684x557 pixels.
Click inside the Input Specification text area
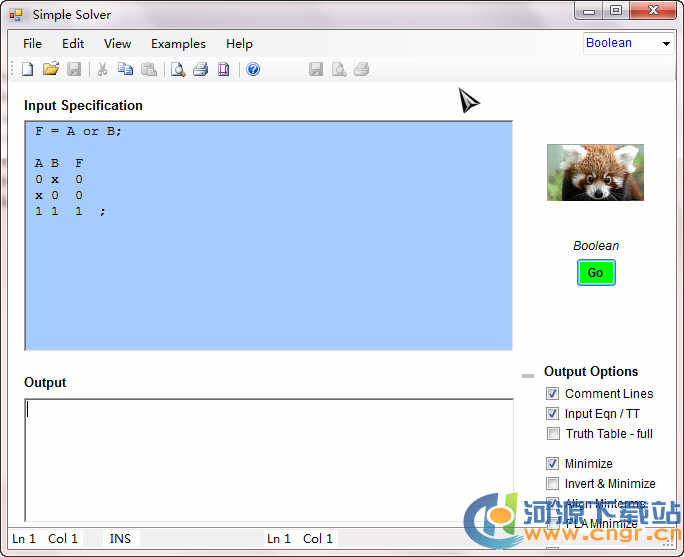269,236
